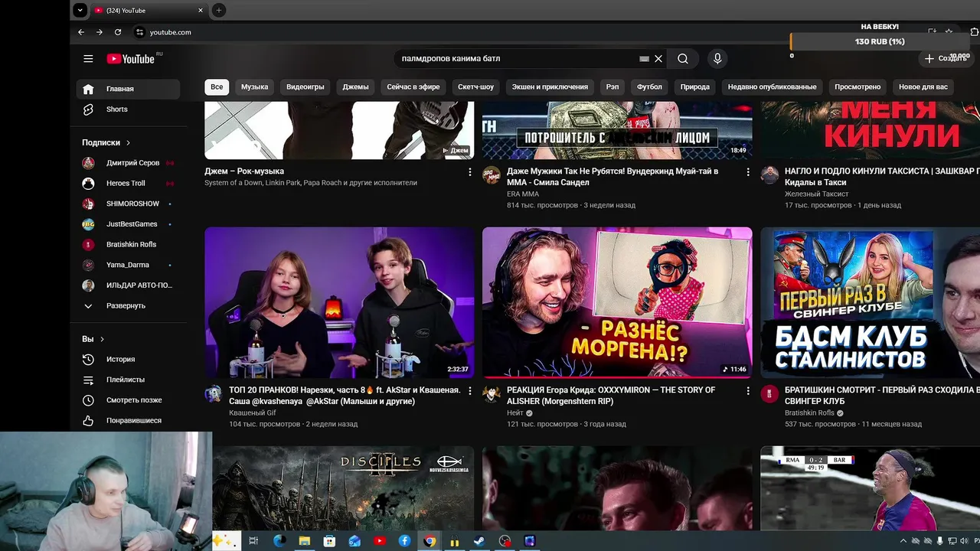Viewport: 980px width, 551px height.
Task: Open the on-screen keyboard icon in search box
Action: (x=644, y=59)
